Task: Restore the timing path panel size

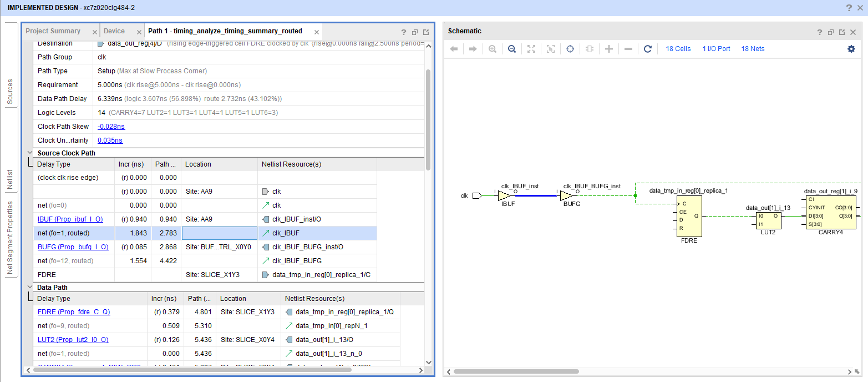Action: [x=415, y=32]
